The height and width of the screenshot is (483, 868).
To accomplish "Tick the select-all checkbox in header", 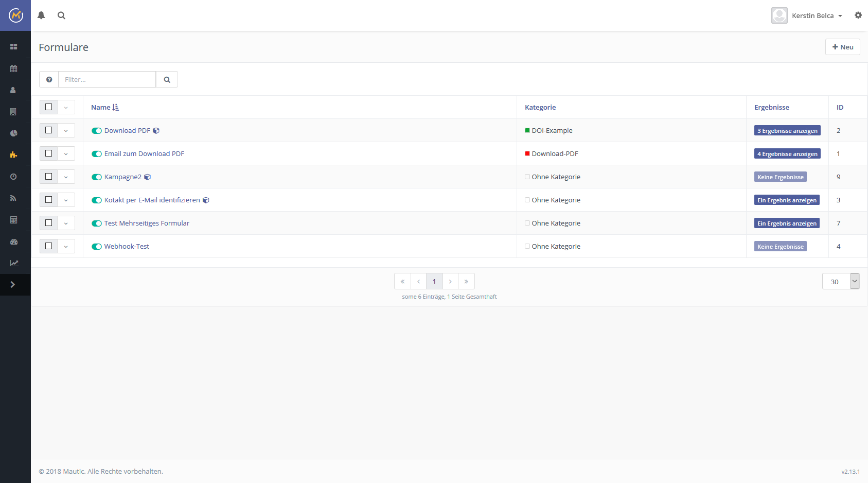I will coord(48,107).
